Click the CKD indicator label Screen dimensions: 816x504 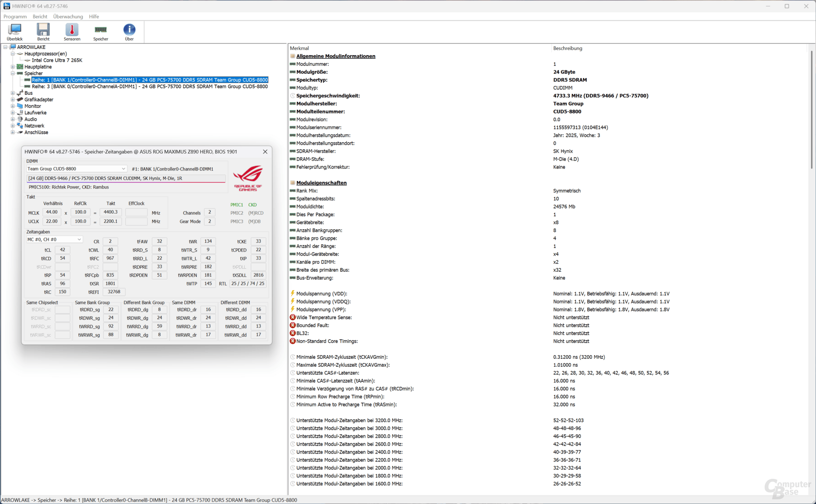click(252, 205)
